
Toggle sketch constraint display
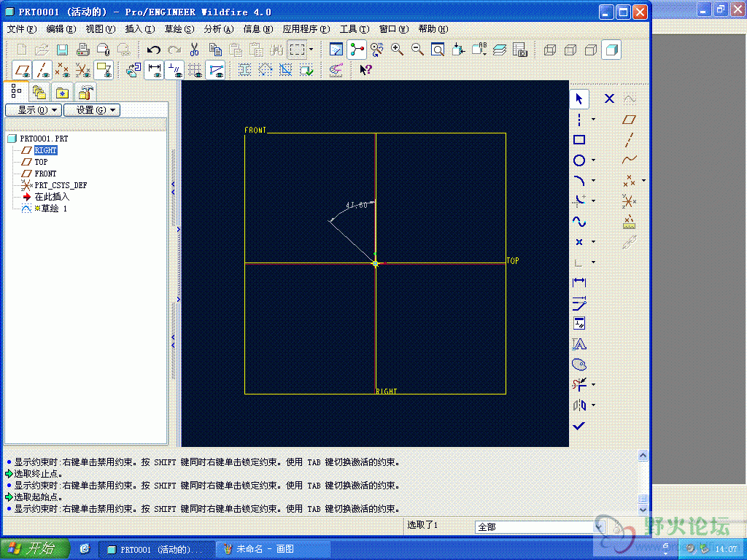175,70
